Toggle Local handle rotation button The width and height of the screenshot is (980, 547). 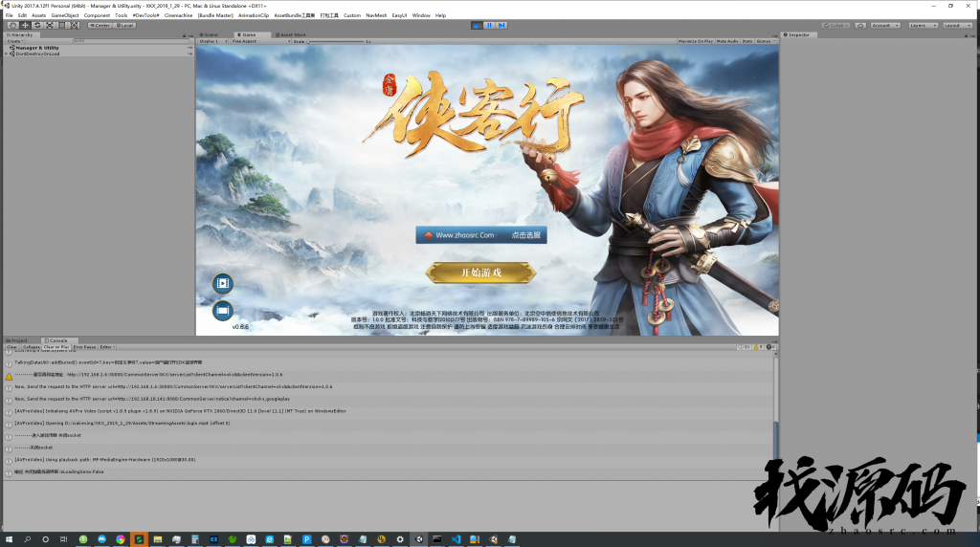pos(125,25)
